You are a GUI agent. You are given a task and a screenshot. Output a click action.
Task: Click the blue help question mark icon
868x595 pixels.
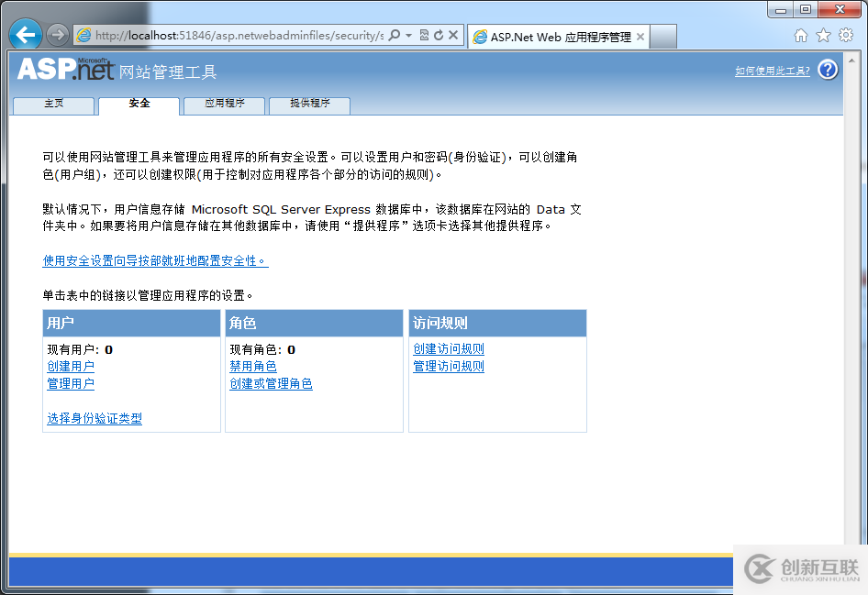point(829,71)
